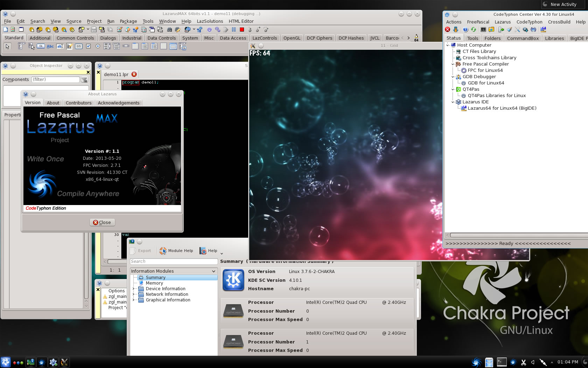
Task: Click the New Activity button at top right
Action: (563, 5)
